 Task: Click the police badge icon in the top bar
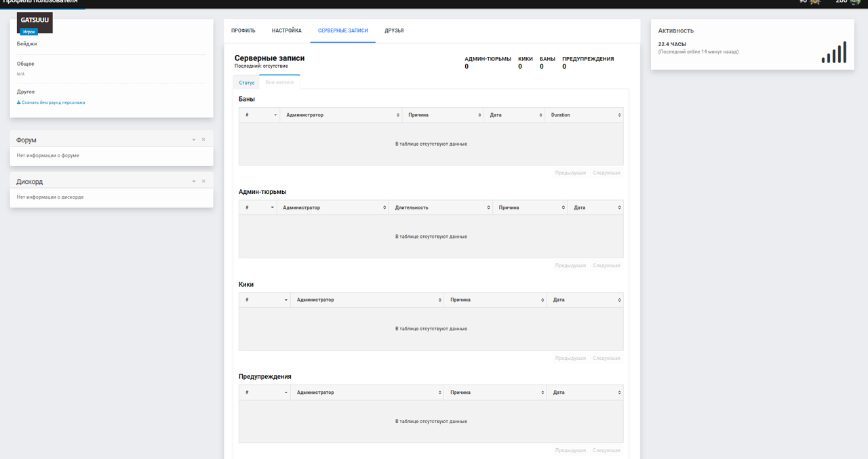pyautogui.click(x=814, y=3)
